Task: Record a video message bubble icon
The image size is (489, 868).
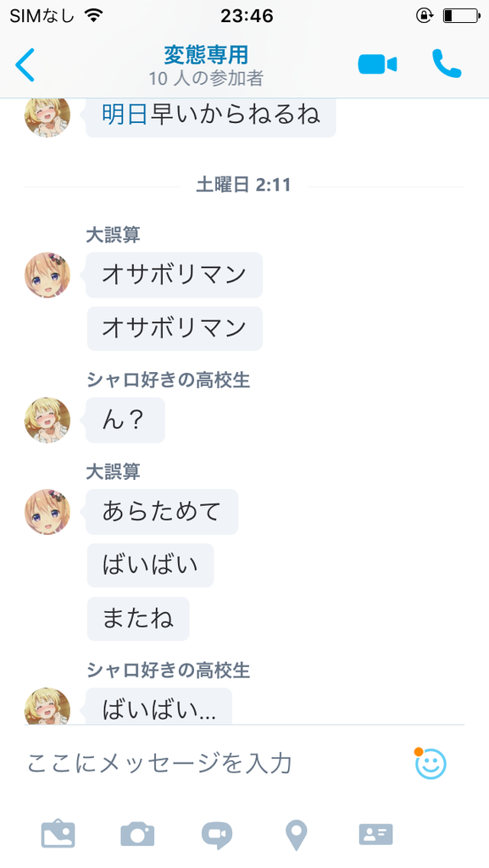Action: 217,835
